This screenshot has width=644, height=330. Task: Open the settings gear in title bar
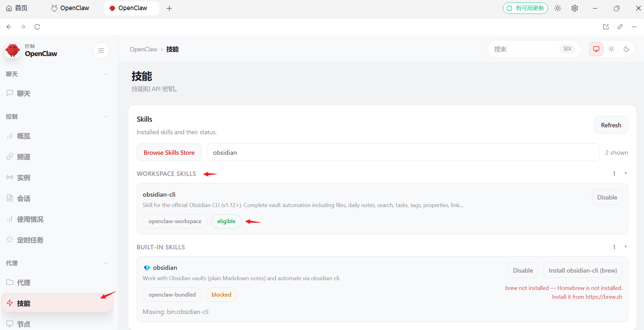[x=575, y=8]
